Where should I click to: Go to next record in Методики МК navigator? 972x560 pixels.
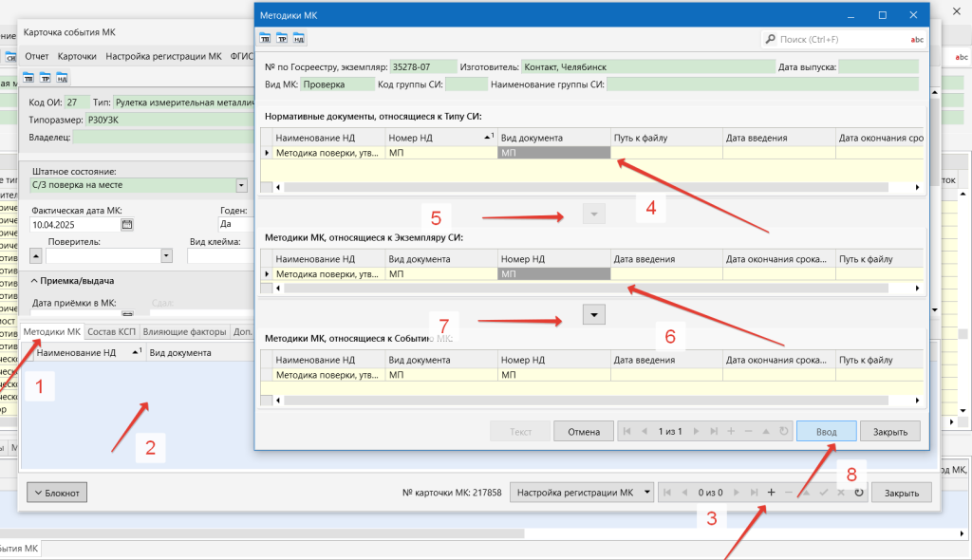coord(696,431)
